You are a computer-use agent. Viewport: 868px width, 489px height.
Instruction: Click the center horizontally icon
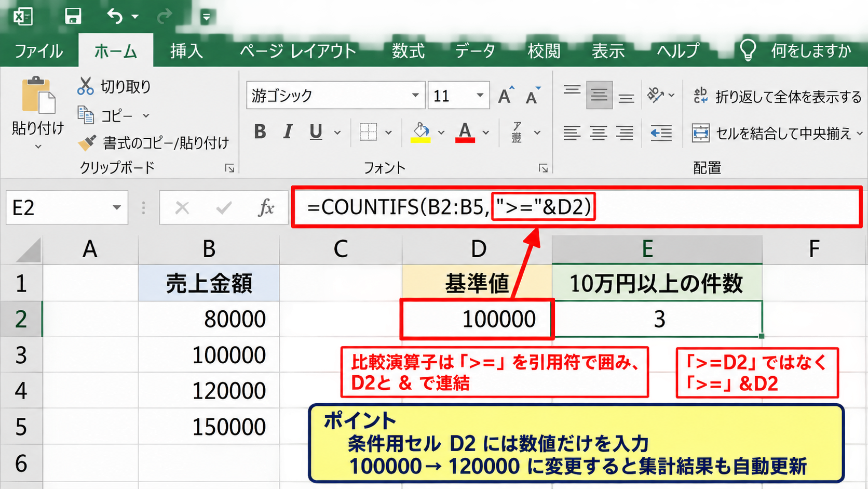tap(599, 133)
